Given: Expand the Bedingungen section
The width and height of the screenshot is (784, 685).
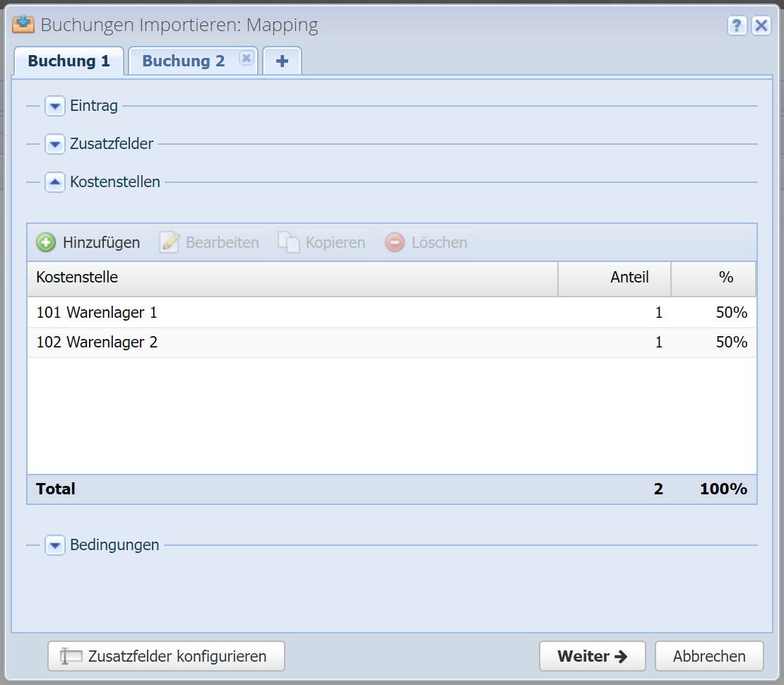Looking at the screenshot, I should (x=55, y=545).
